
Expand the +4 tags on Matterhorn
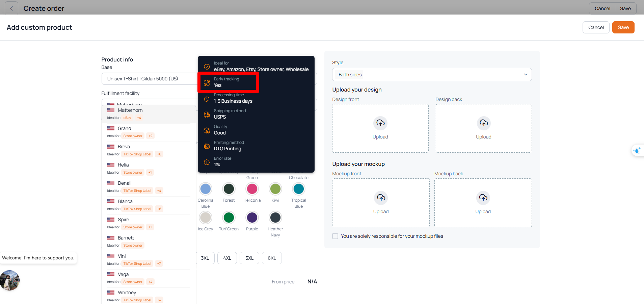point(139,118)
